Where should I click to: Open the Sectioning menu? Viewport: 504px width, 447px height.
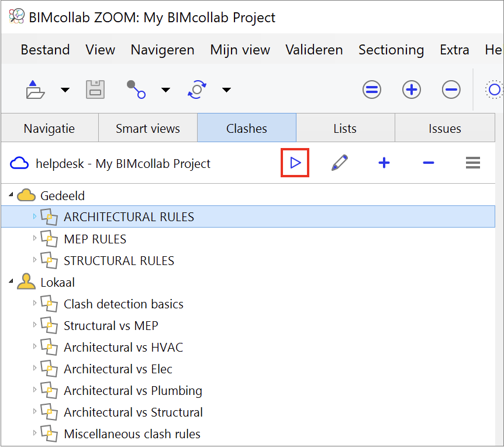tap(391, 50)
